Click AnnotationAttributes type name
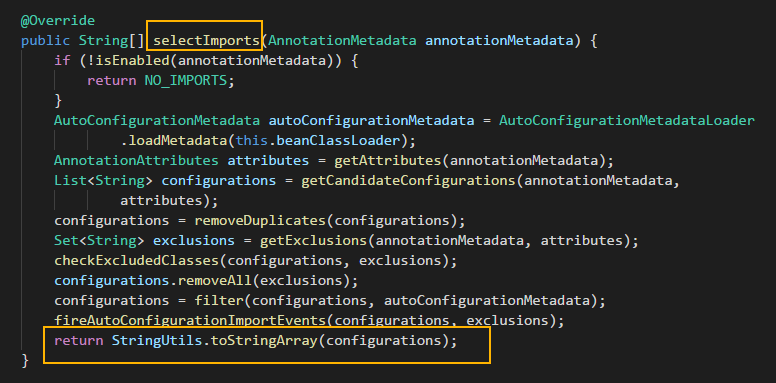 click(136, 161)
